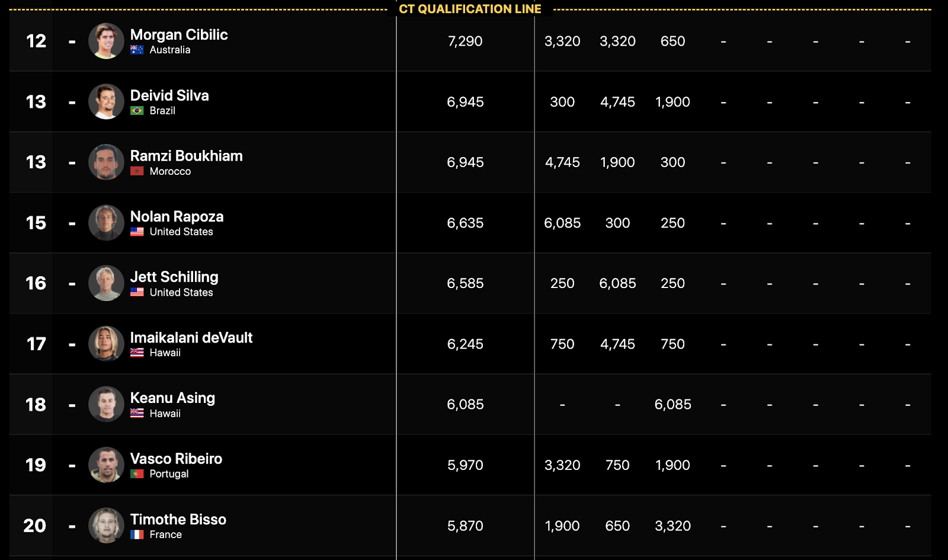Click the Australia flag icon

[x=137, y=50]
